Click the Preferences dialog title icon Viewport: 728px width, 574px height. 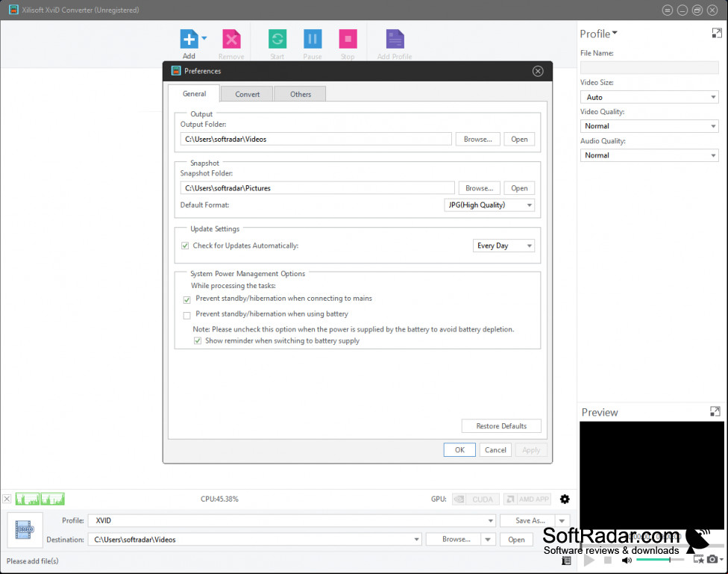tap(175, 71)
